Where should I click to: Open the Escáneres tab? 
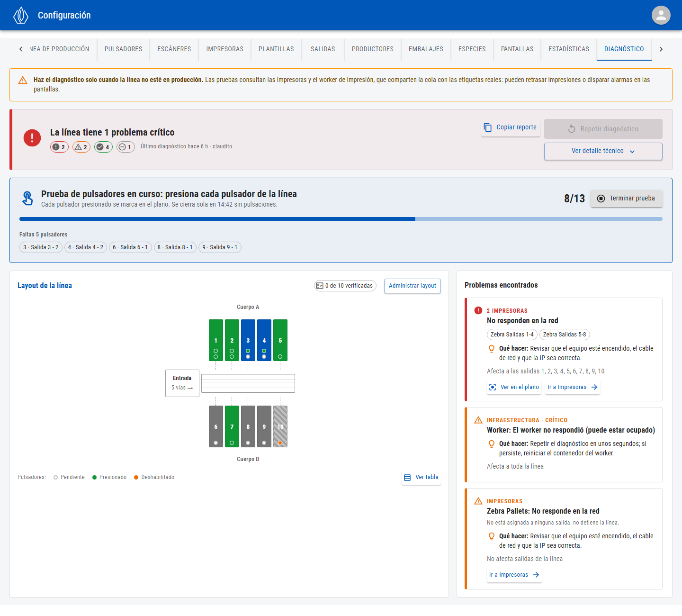174,49
